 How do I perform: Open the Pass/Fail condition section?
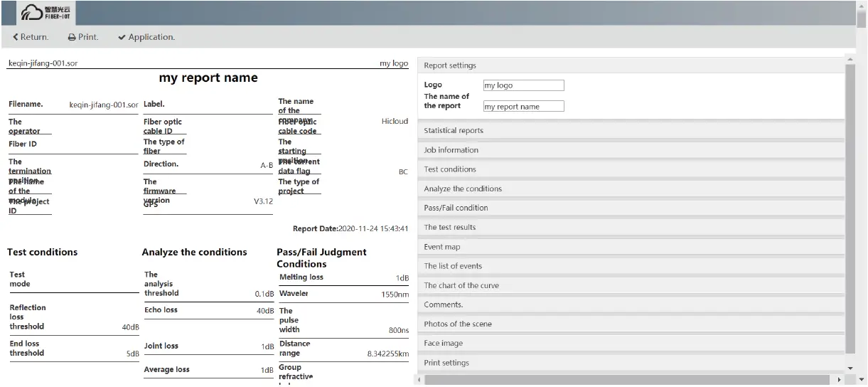(x=456, y=208)
